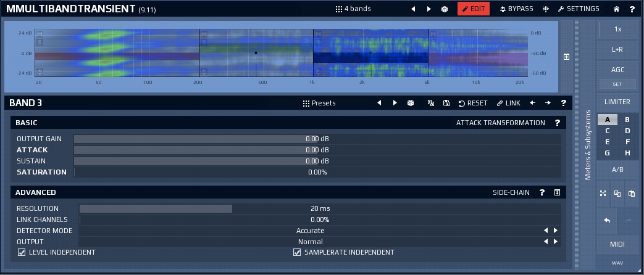Load next global preset arrow in title bar
This screenshot has width=644, height=275.
[x=429, y=9]
